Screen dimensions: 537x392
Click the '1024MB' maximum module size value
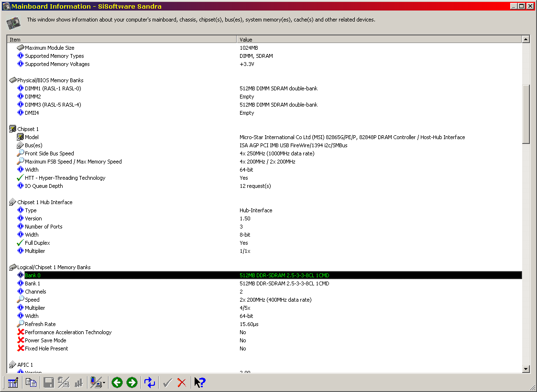(x=249, y=48)
